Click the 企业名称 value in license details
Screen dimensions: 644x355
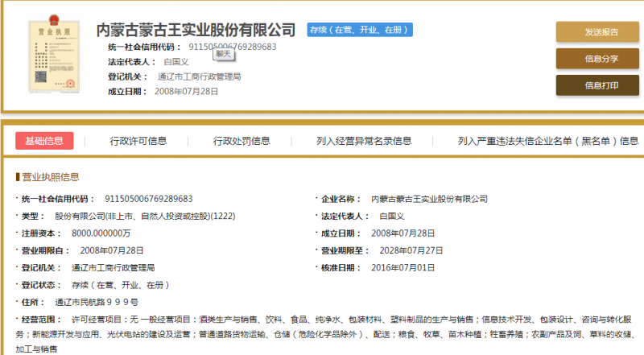[x=429, y=199]
